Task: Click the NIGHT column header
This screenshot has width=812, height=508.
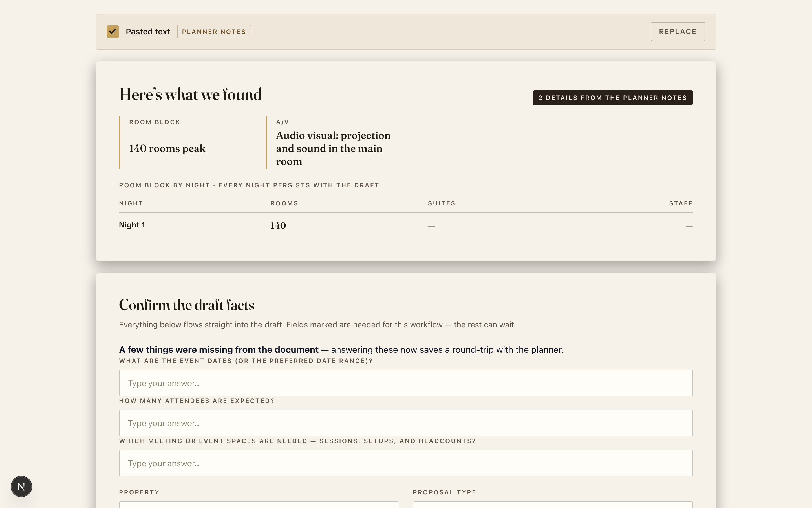Action: 131,203
